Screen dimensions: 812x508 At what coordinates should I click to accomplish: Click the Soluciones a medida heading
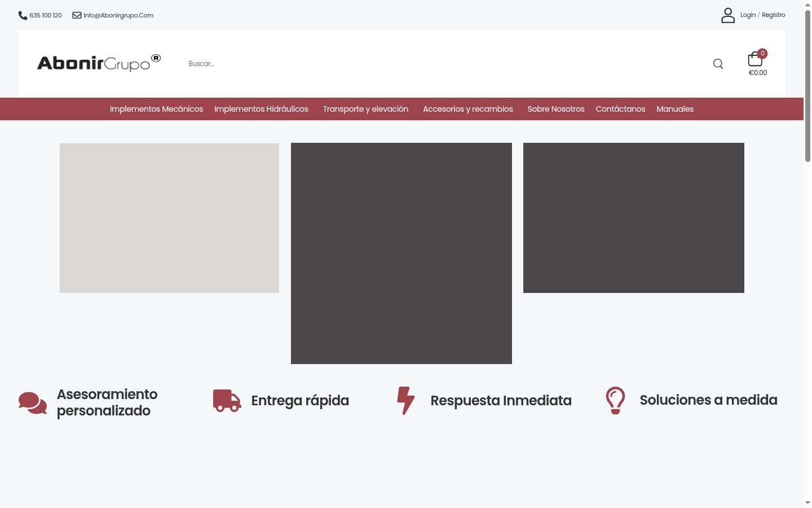pos(708,400)
